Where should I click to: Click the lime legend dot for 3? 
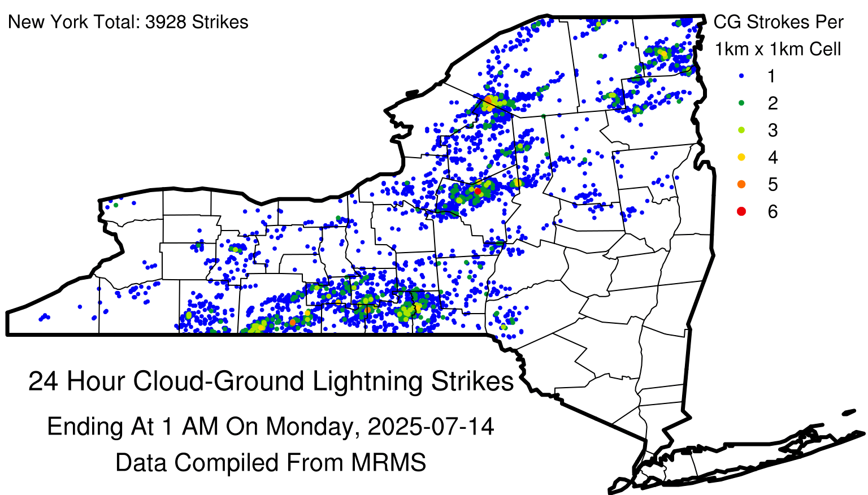(741, 130)
